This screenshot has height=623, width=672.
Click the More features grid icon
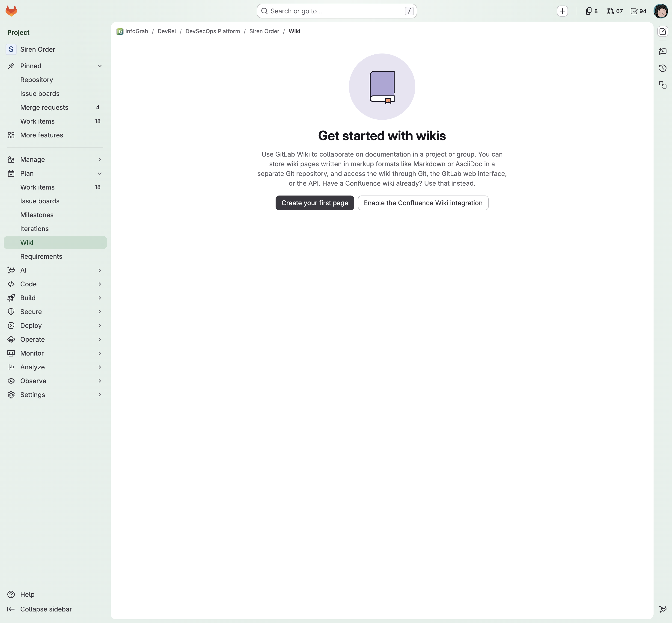click(x=11, y=135)
